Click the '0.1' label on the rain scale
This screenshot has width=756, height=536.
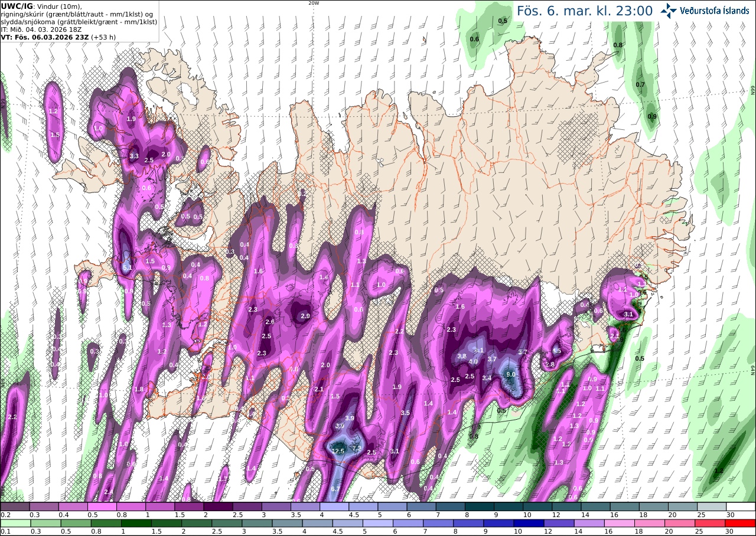[5, 531]
